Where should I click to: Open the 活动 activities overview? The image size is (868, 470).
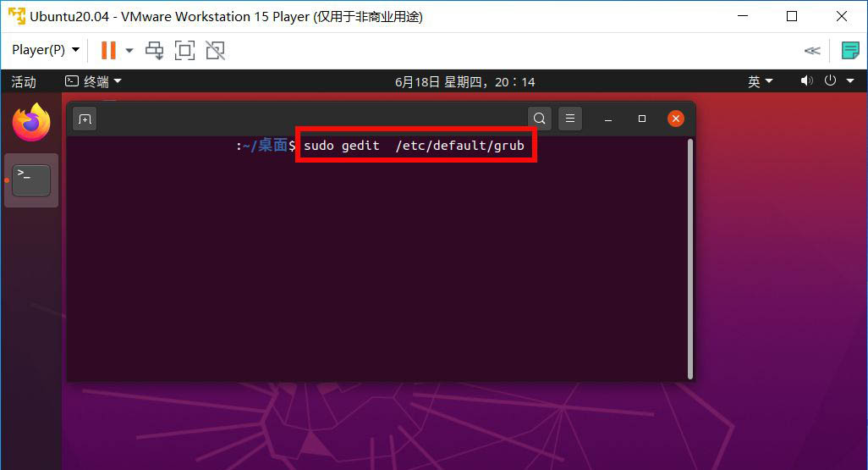click(24, 82)
